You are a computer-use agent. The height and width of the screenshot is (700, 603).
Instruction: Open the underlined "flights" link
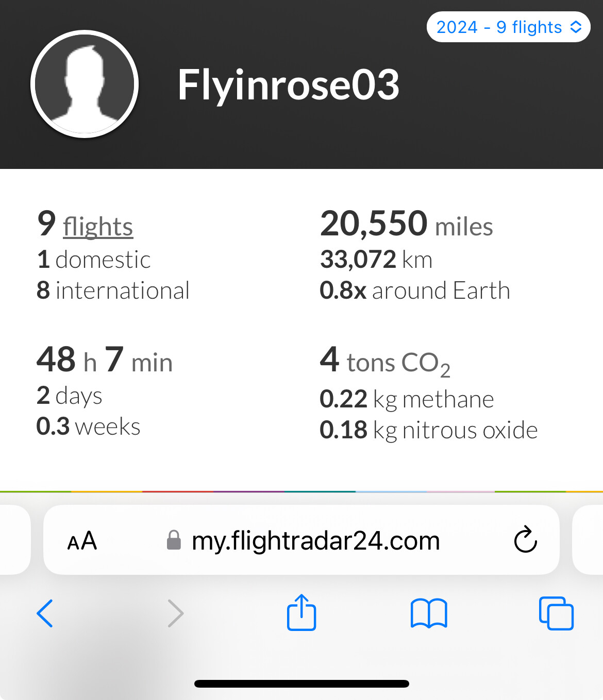pos(98,227)
